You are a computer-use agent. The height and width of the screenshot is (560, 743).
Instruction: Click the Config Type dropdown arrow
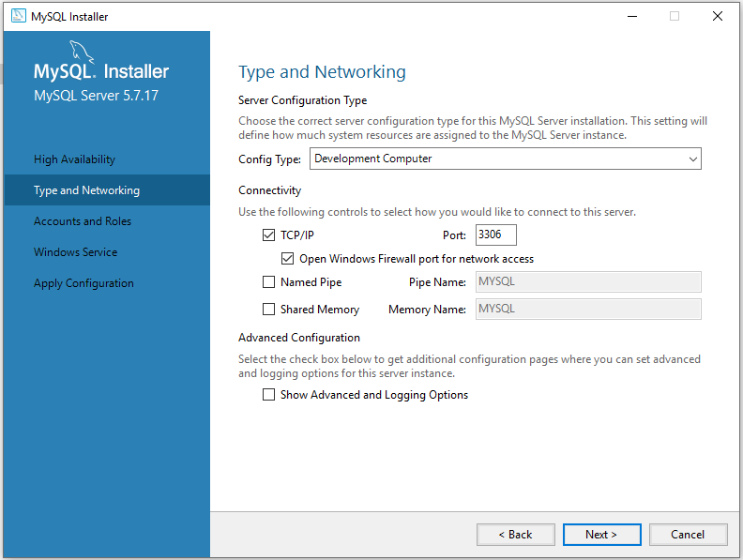pos(692,159)
